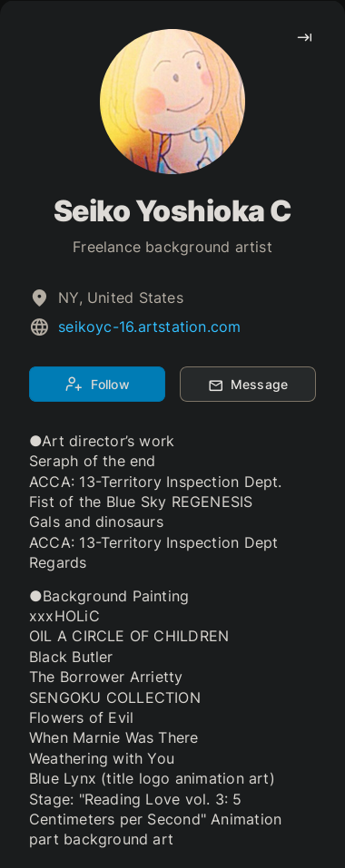Screen dimensions: 345x868
Task: Click the When Marnie Was There entry
Action: (x=113, y=738)
